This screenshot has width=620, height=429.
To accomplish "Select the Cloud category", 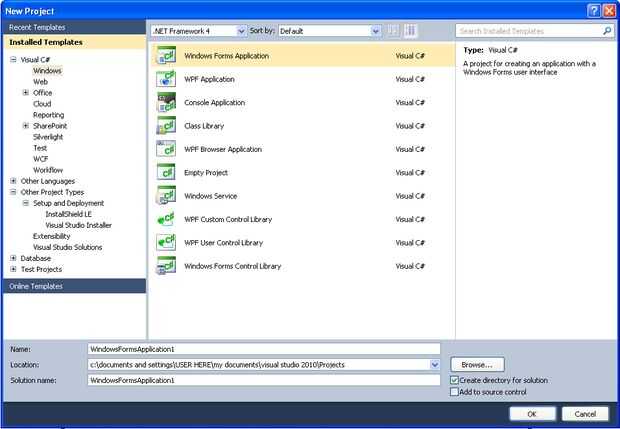I will (x=42, y=104).
